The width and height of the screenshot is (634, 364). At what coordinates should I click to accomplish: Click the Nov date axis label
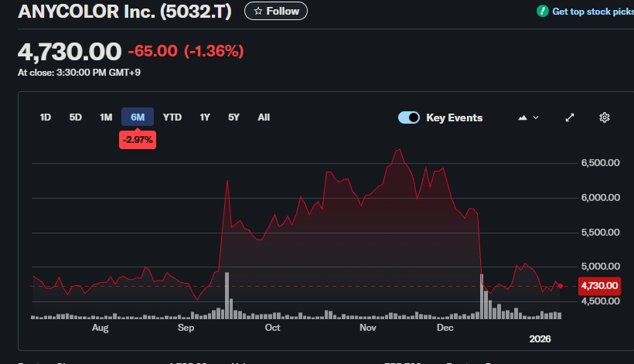[368, 328]
